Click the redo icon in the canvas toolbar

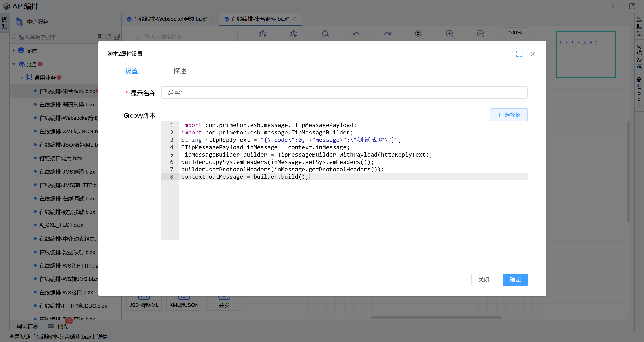tap(387, 34)
